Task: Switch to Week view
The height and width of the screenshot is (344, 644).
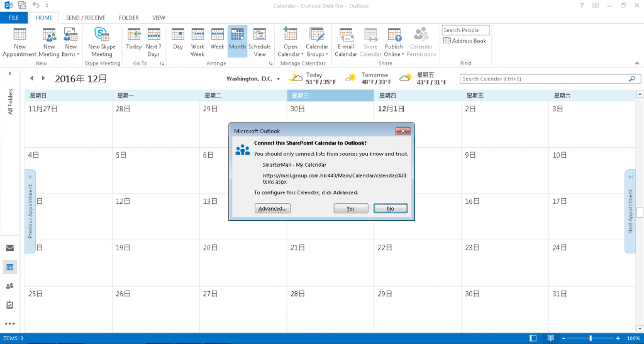Action: point(217,40)
